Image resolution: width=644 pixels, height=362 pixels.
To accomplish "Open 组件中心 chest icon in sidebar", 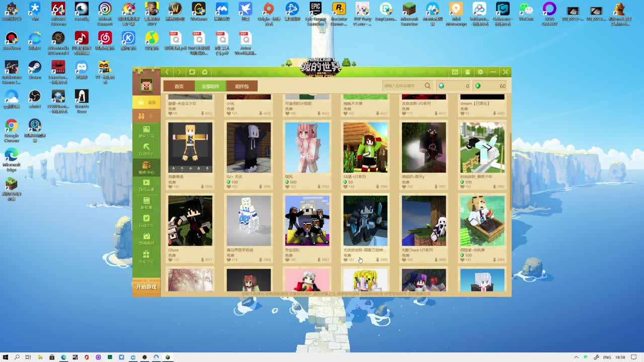I will (x=146, y=167).
